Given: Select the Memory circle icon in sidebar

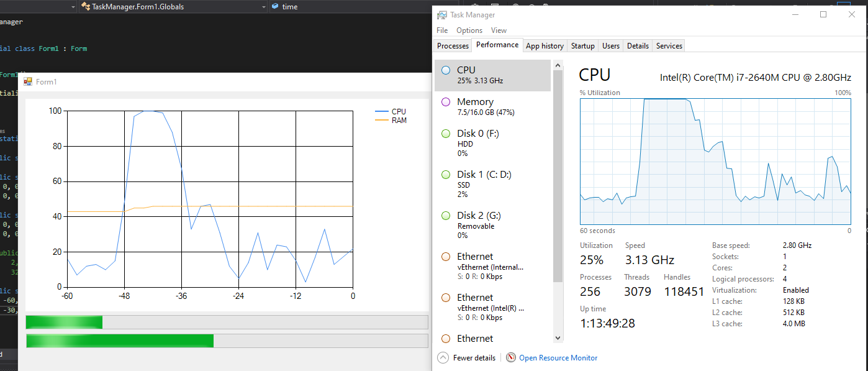Looking at the screenshot, I should tap(445, 101).
